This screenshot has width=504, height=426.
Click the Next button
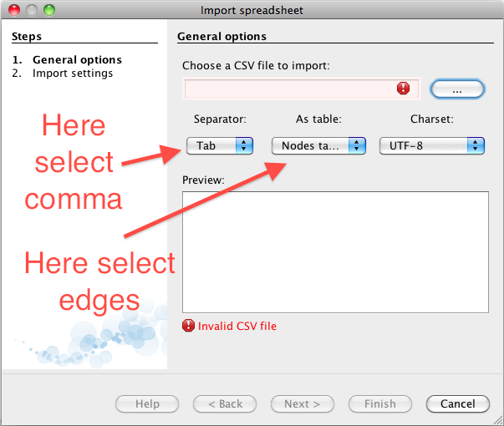click(x=302, y=403)
